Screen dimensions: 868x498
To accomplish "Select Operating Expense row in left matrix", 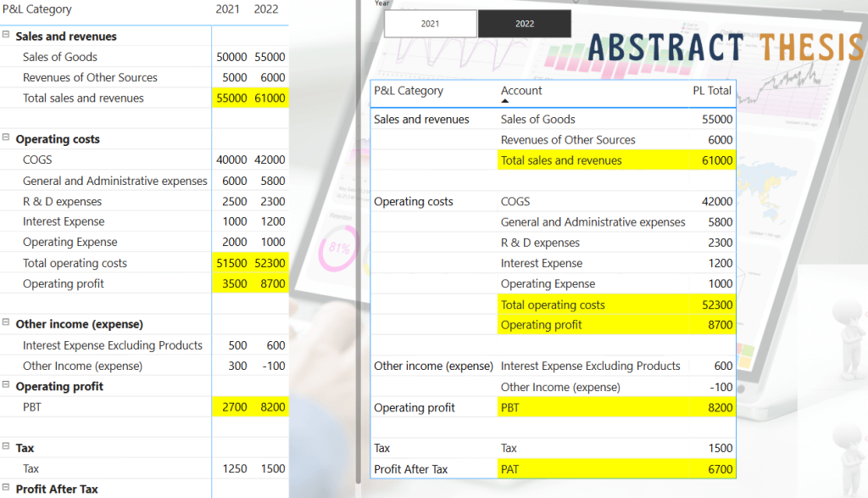I will (x=70, y=242).
